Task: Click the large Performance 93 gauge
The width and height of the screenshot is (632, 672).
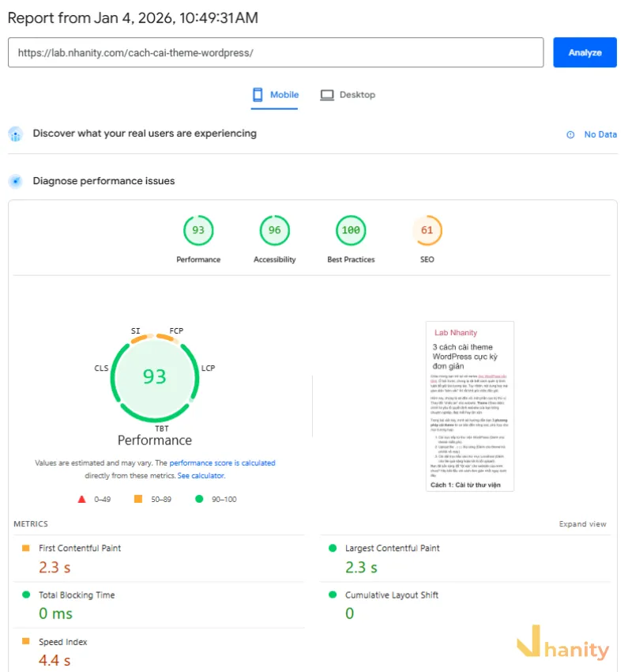Action: coord(155,377)
